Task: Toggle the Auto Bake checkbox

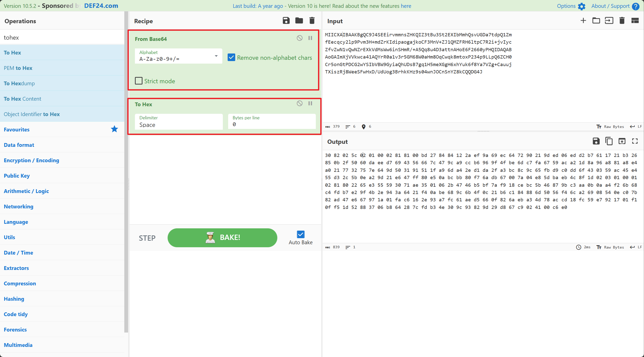Action: [x=300, y=234]
